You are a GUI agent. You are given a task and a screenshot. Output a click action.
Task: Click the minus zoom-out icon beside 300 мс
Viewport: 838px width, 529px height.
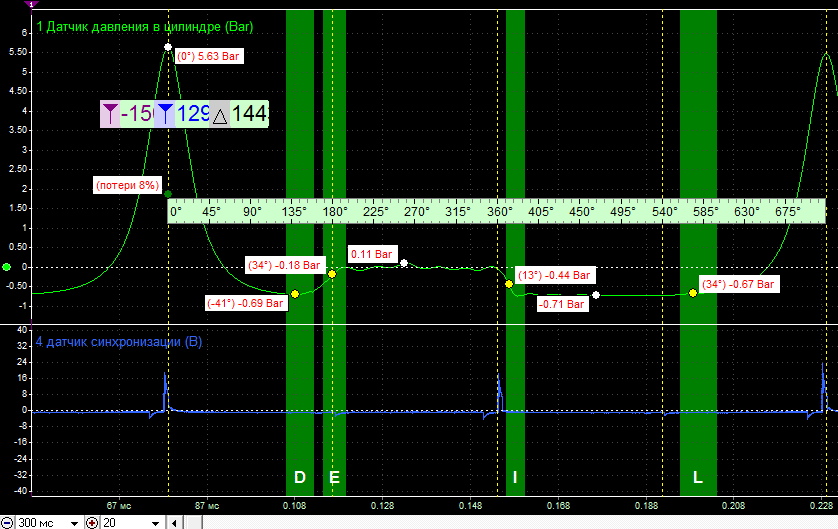[7, 523]
